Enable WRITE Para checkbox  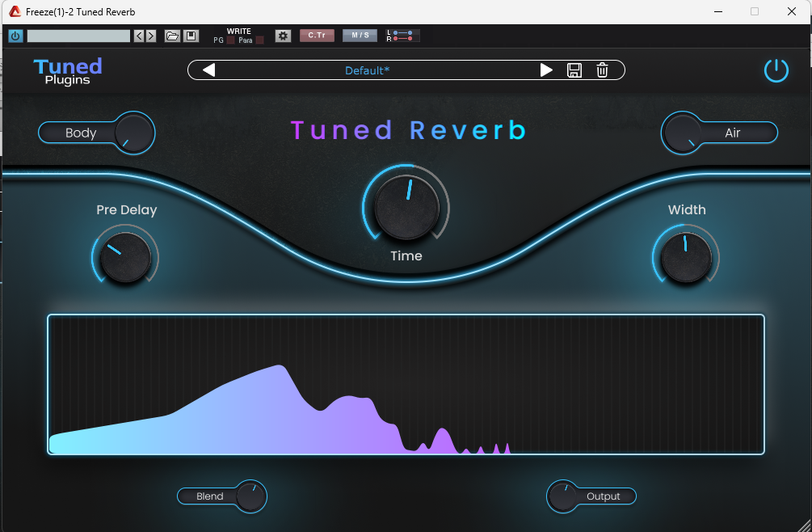259,40
